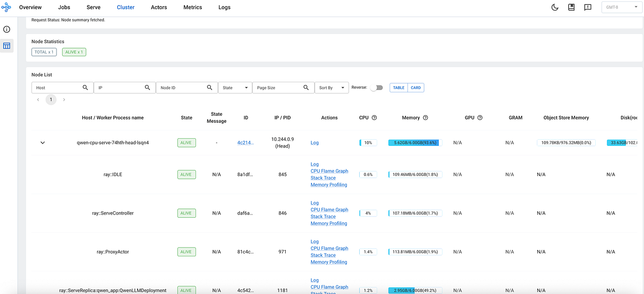Open the State filter dropdown

235,88
